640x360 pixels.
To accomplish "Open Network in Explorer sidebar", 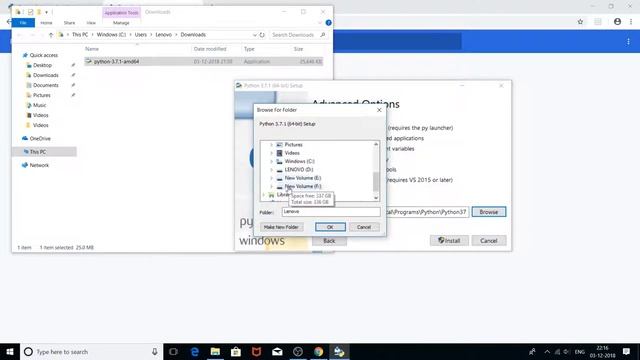I will pos(39,165).
